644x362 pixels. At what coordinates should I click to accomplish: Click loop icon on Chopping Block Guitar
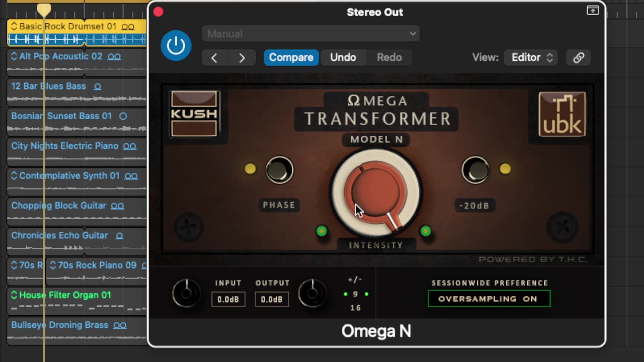pyautogui.click(x=117, y=206)
